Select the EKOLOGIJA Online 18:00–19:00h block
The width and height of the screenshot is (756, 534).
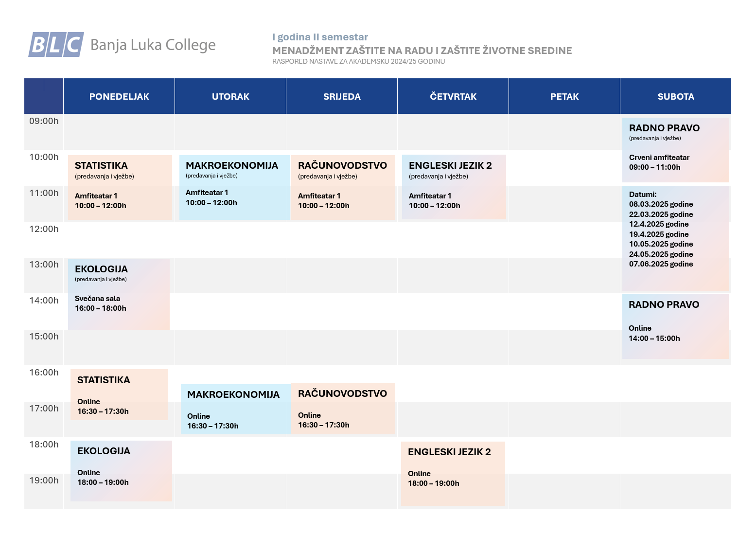[121, 471]
